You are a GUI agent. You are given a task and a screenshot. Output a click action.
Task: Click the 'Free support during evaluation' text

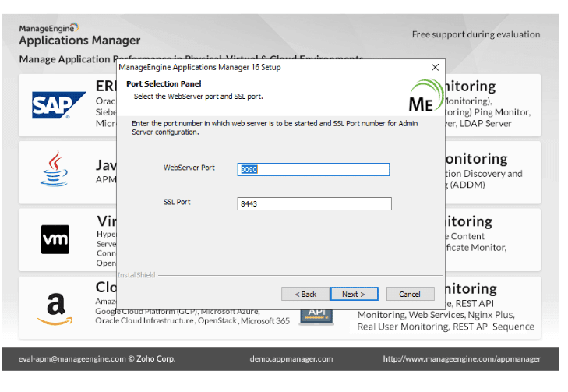coord(476,34)
